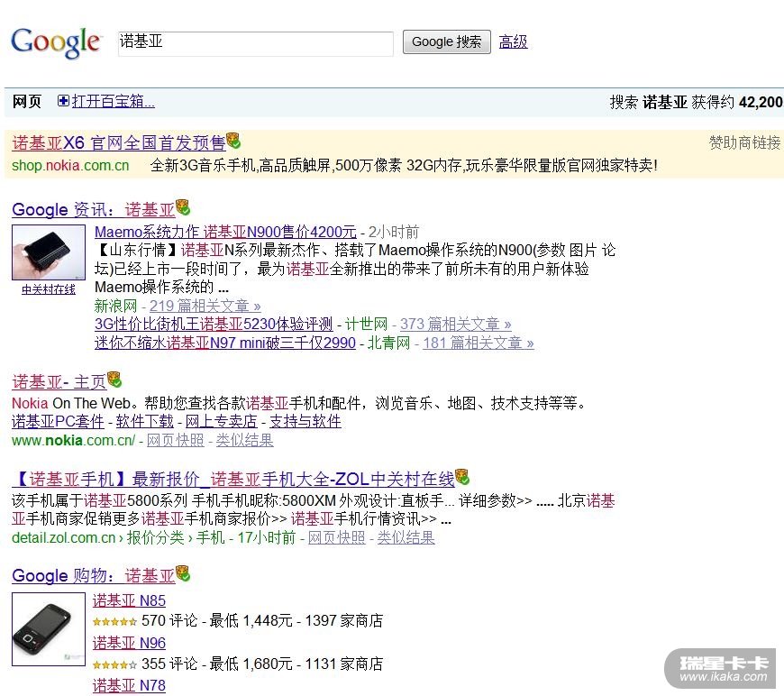Open 迷你不缩水诺基亚N97 mini破三千仅2990 article
784x696 pixels.
pyautogui.click(x=225, y=343)
